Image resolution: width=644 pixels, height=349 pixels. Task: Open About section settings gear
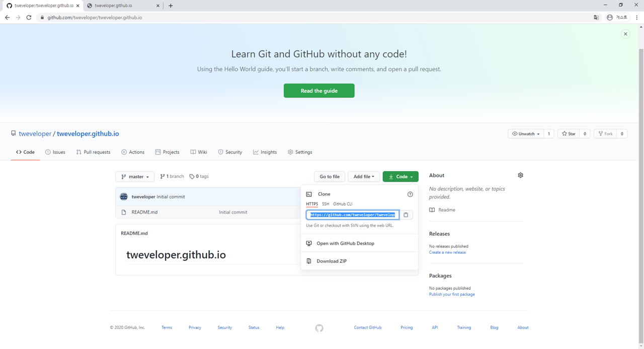pyautogui.click(x=520, y=175)
